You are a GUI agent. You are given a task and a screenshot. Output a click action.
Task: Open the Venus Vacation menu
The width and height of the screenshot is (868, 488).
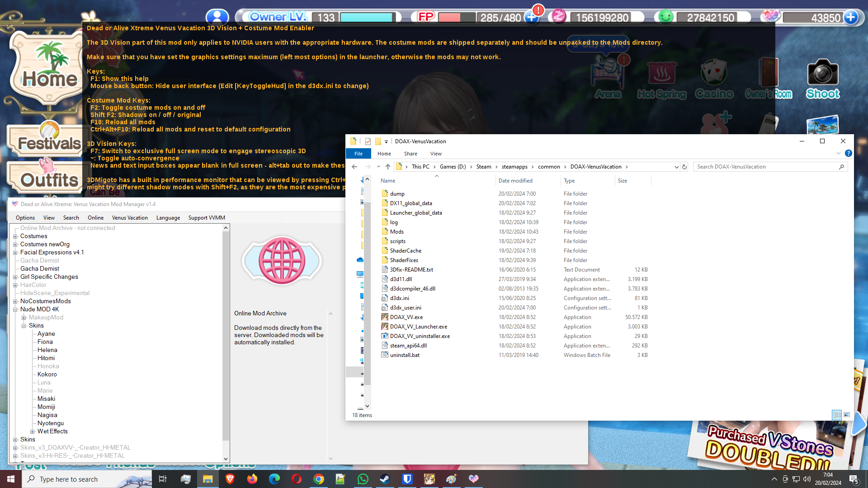coord(130,218)
